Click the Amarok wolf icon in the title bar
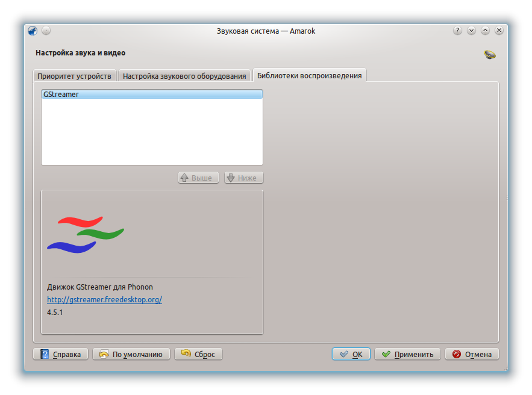Image resolution: width=532 pixels, height=395 pixels. [33, 31]
